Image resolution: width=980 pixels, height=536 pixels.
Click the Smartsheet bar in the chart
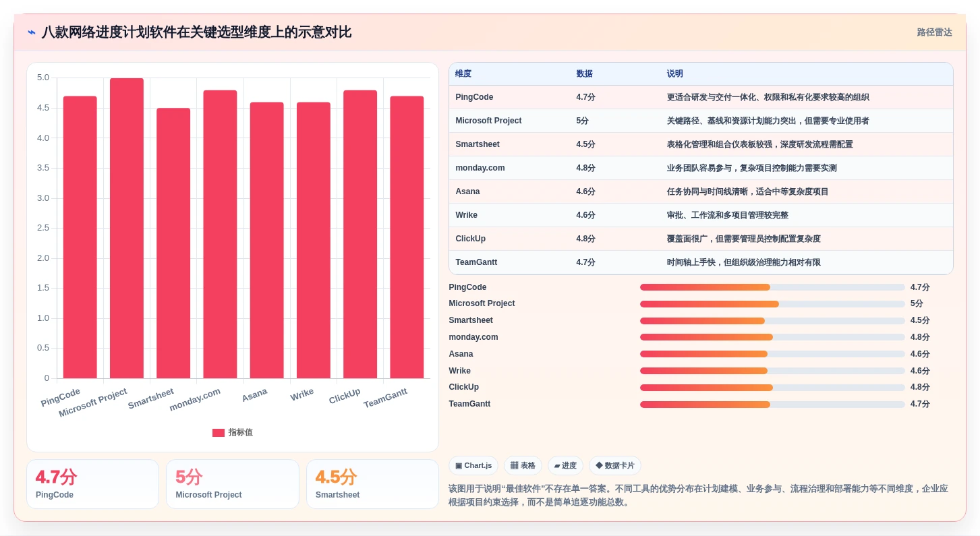tap(173, 243)
